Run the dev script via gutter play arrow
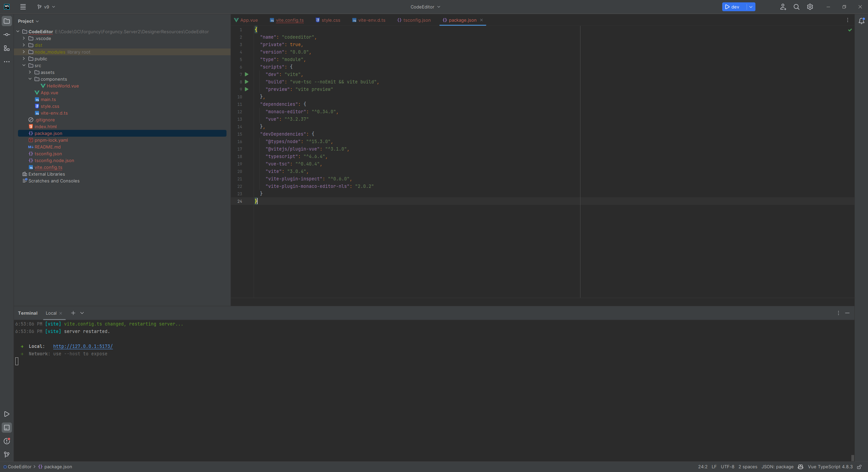 pyautogui.click(x=246, y=74)
